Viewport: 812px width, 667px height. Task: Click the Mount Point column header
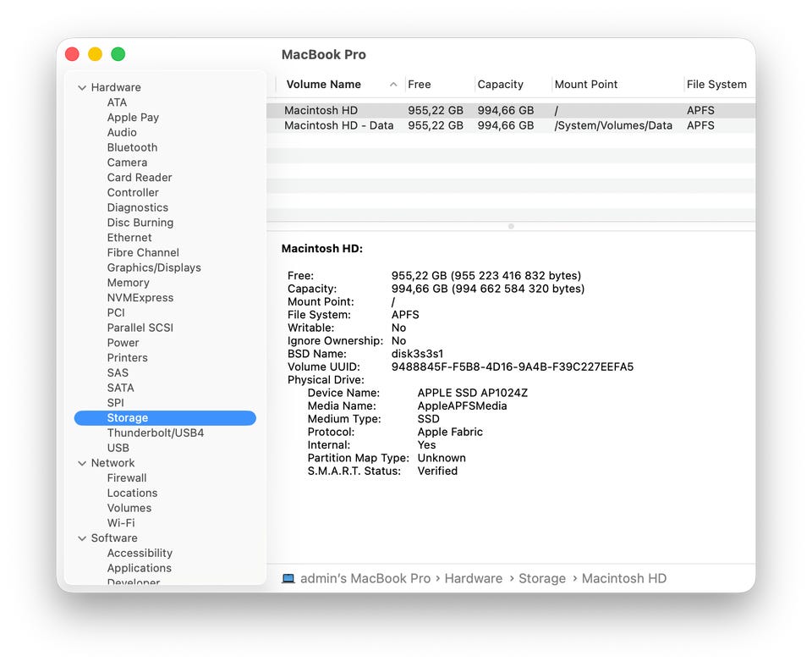click(585, 85)
